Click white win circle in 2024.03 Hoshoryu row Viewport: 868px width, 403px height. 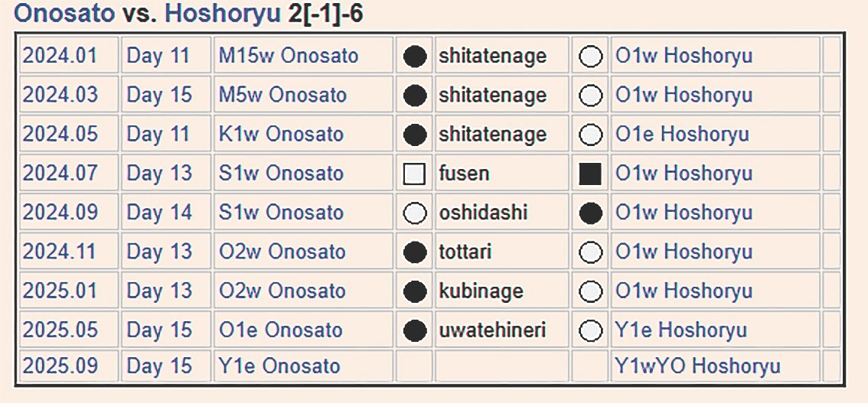point(590,96)
